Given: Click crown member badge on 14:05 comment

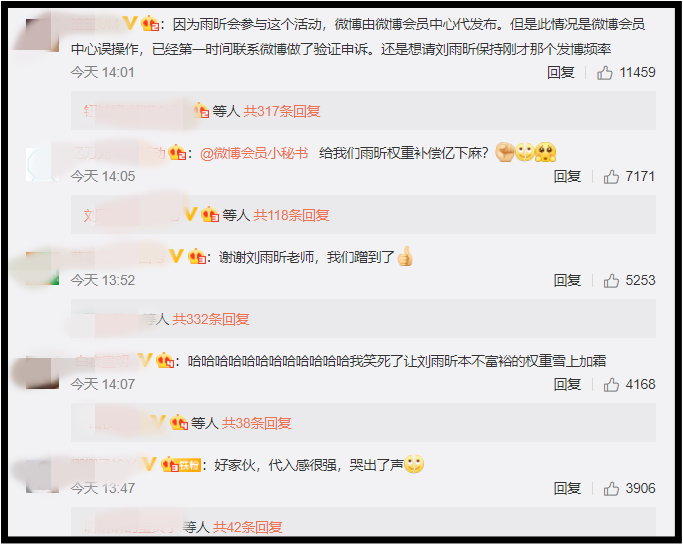Looking at the screenshot, I should (x=177, y=152).
